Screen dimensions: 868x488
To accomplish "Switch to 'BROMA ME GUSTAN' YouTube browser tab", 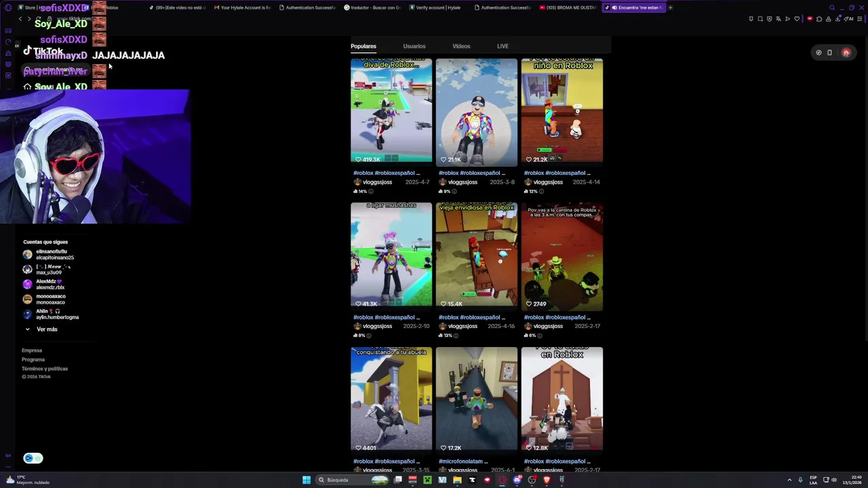I will point(568,7).
